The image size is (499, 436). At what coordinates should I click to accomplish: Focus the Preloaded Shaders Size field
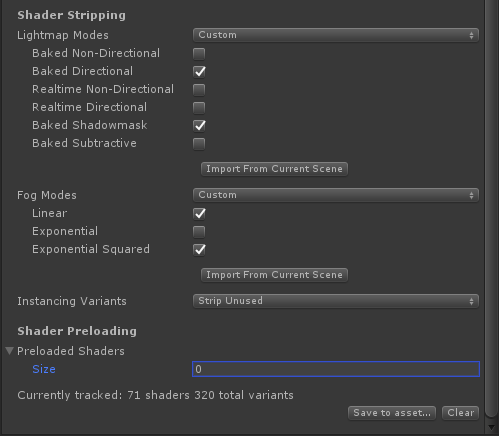[x=336, y=369]
